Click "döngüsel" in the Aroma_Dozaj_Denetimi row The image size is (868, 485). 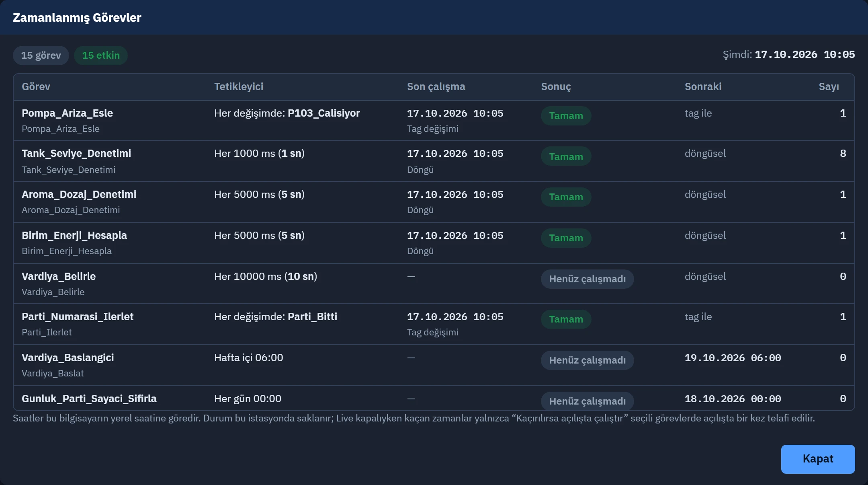pyautogui.click(x=705, y=194)
